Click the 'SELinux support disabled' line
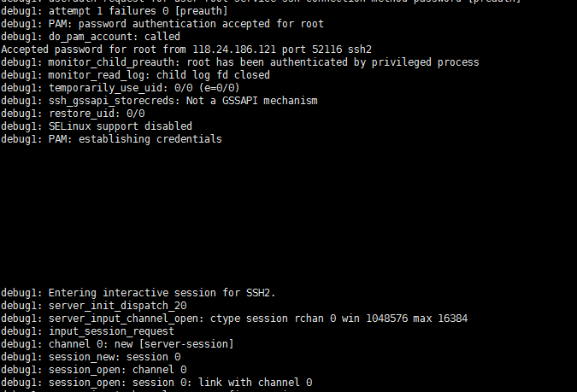Screen dimensions: 577x392 pyautogui.click(x=97, y=126)
